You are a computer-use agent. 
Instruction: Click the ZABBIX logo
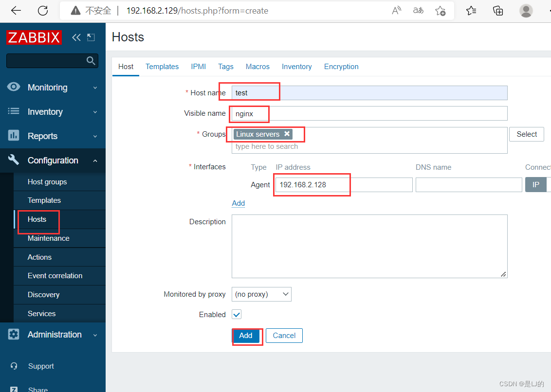(x=34, y=37)
